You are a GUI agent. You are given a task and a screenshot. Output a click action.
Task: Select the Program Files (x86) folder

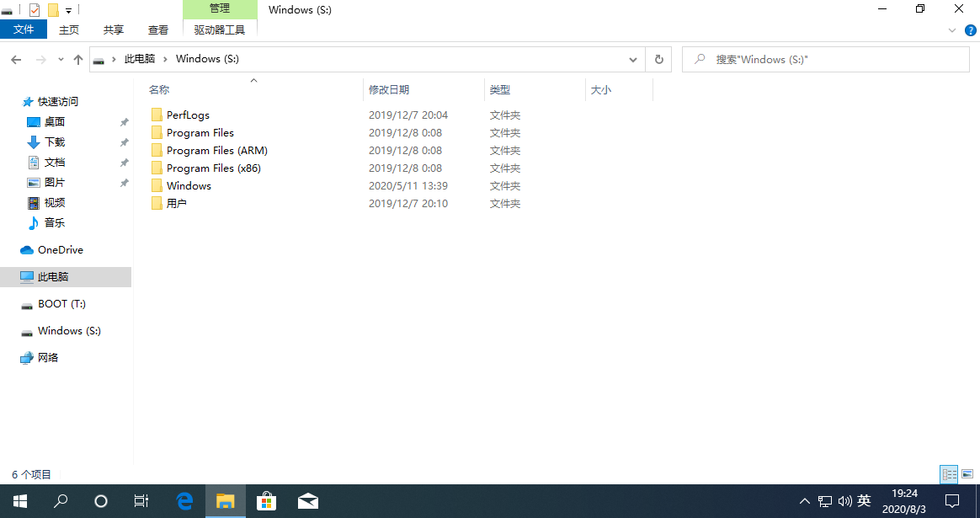(x=214, y=168)
